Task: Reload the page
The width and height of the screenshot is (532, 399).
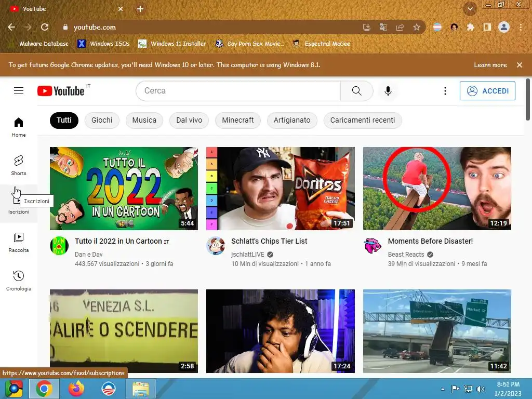Action: 45,27
